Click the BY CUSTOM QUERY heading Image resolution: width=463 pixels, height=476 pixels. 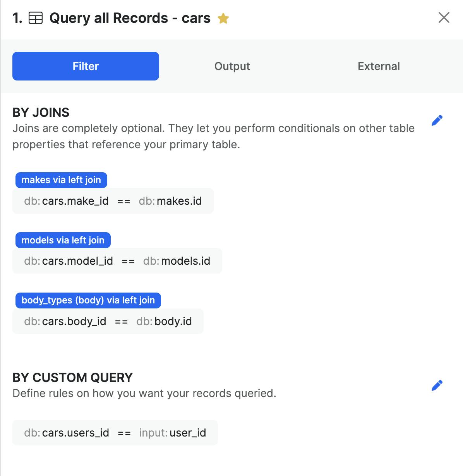73,377
